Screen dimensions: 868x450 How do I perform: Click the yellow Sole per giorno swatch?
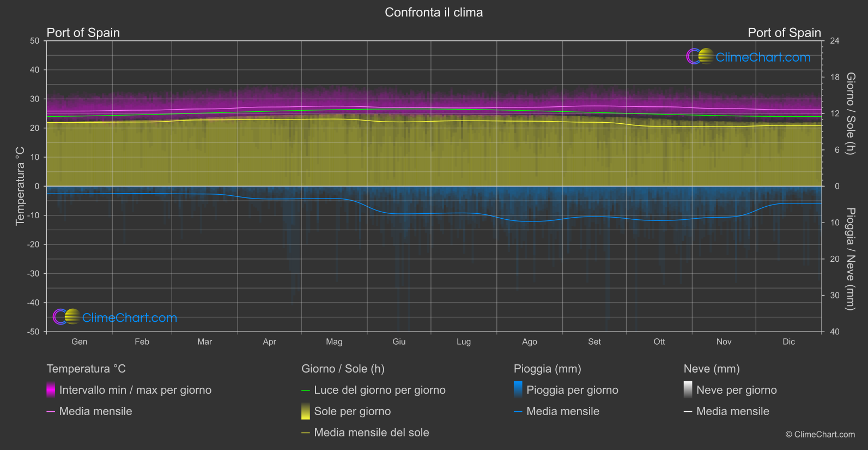(306, 411)
